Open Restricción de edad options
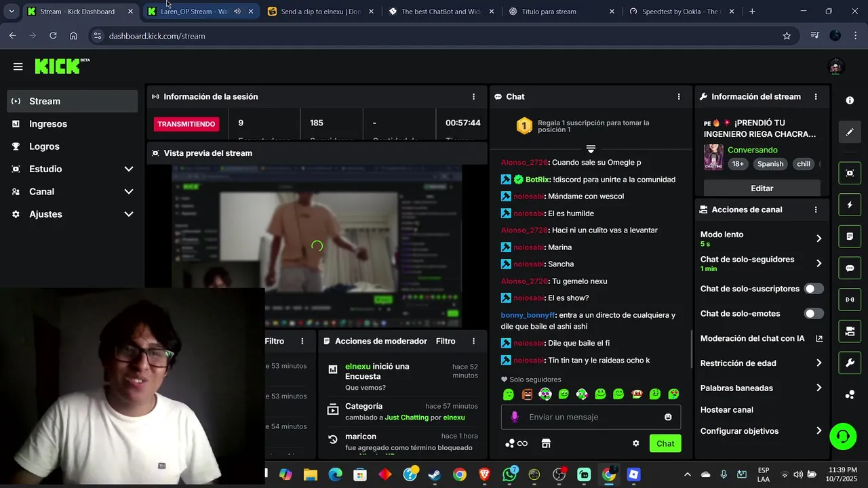 pyautogui.click(x=761, y=363)
